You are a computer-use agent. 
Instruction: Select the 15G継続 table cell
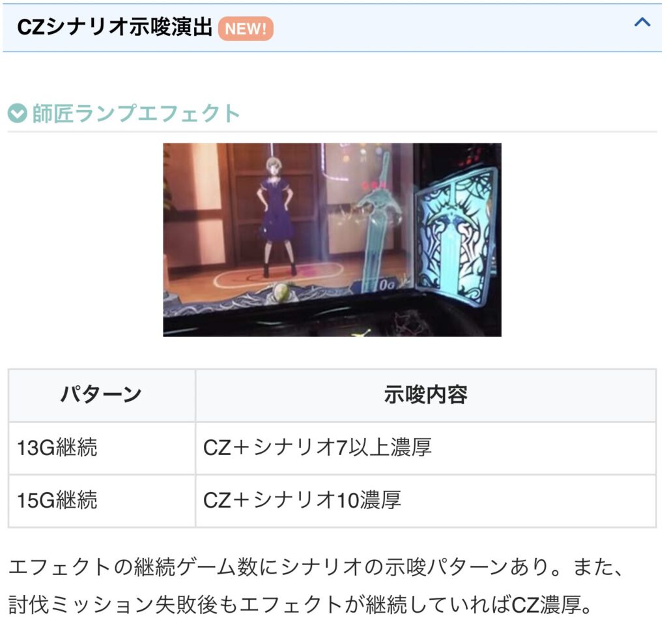pyautogui.click(x=102, y=501)
